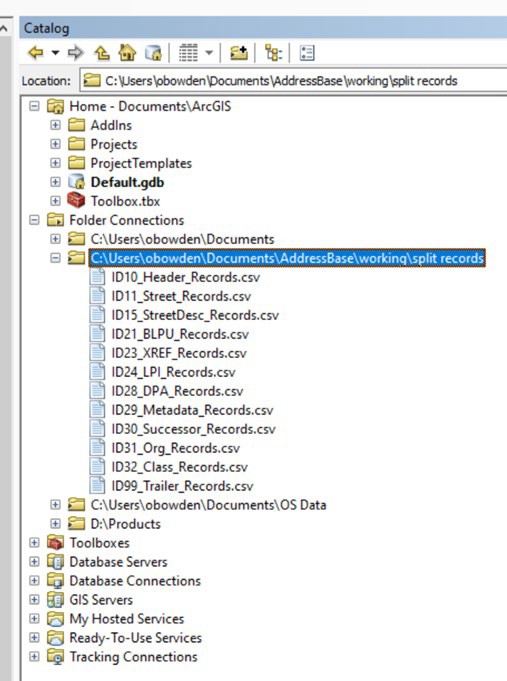Click the scroll up arrow beside Catalog
This screenshot has height=681, width=507.
[4, 29]
